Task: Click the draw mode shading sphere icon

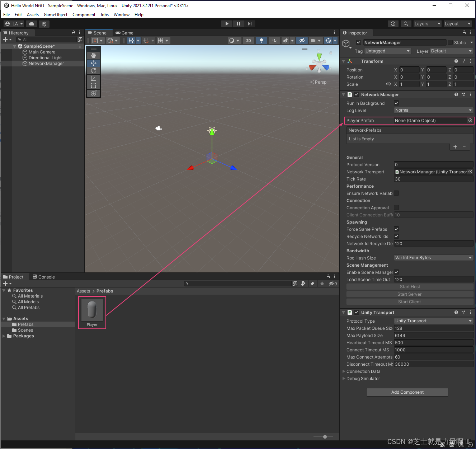Action: (x=232, y=41)
